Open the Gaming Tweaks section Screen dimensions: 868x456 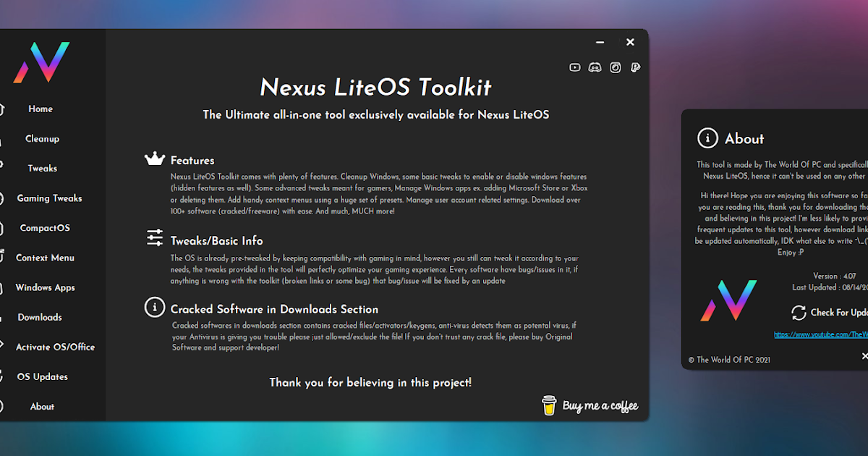point(49,198)
